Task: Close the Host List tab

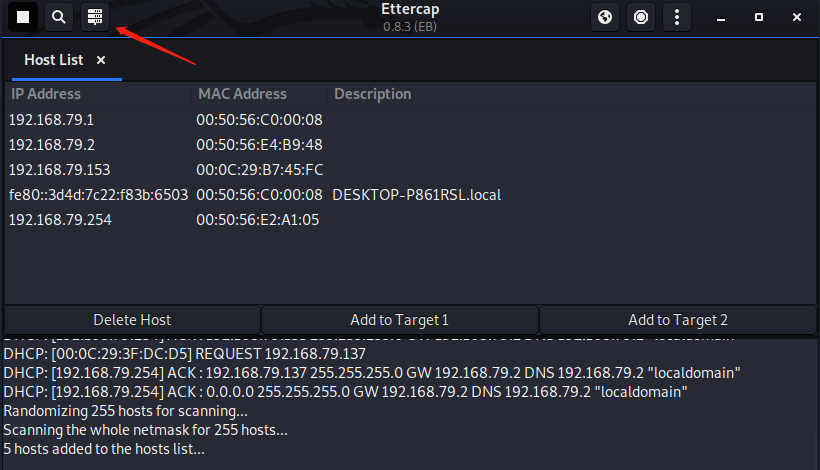Action: click(101, 60)
